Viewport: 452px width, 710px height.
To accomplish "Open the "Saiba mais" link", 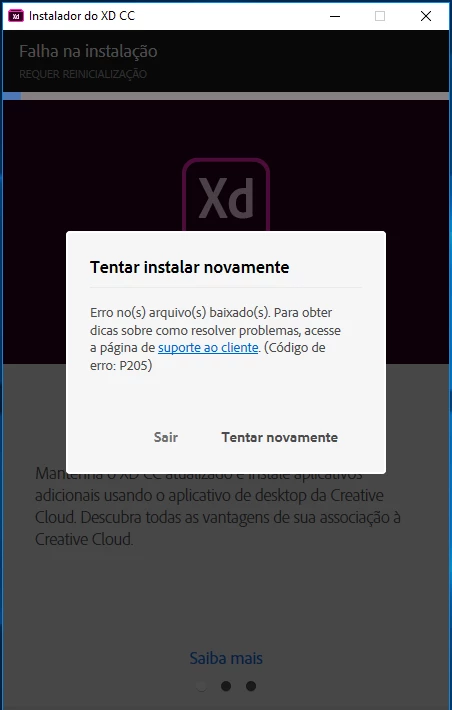I will point(226,658).
